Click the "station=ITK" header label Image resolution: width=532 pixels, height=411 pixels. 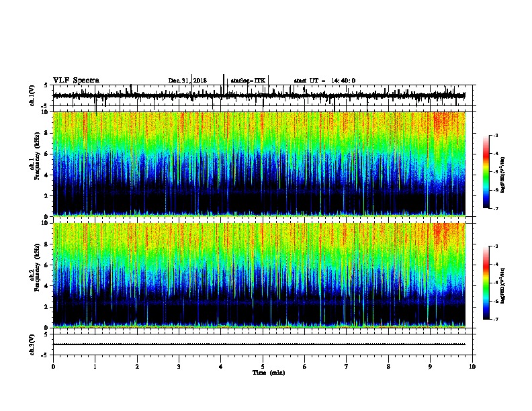(248, 81)
